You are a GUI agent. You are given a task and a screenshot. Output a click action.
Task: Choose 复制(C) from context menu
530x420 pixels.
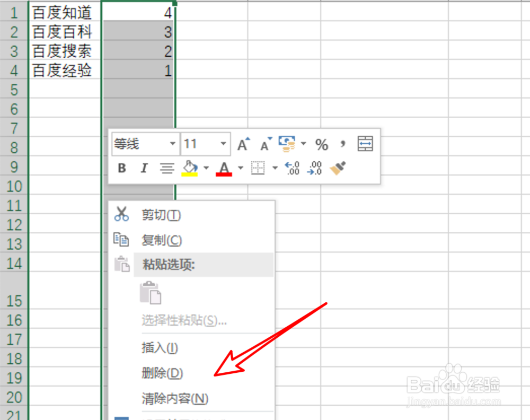click(192, 240)
